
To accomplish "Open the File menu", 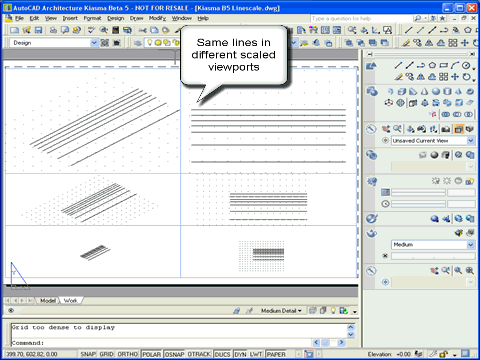I will (x=19, y=18).
